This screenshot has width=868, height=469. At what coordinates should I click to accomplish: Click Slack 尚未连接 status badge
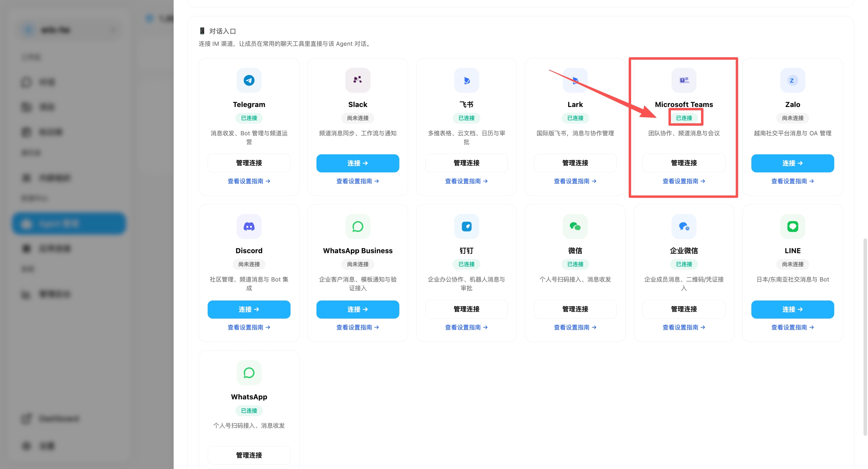[x=357, y=118]
